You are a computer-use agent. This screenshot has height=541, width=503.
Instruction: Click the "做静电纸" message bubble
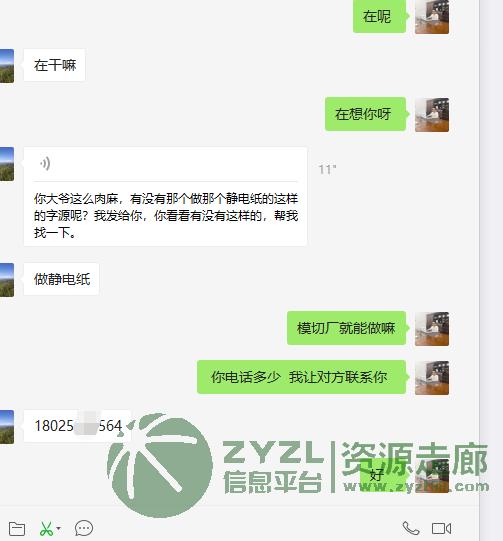pos(61,279)
